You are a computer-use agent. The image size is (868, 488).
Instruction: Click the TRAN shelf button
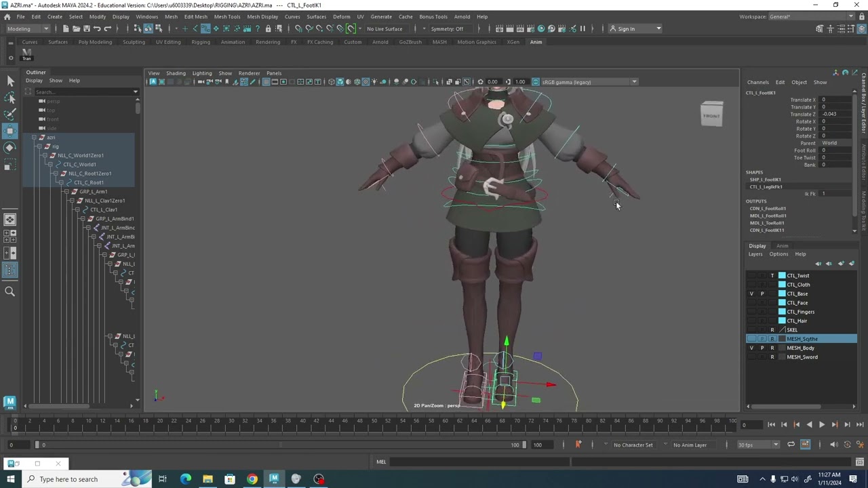pos(26,54)
